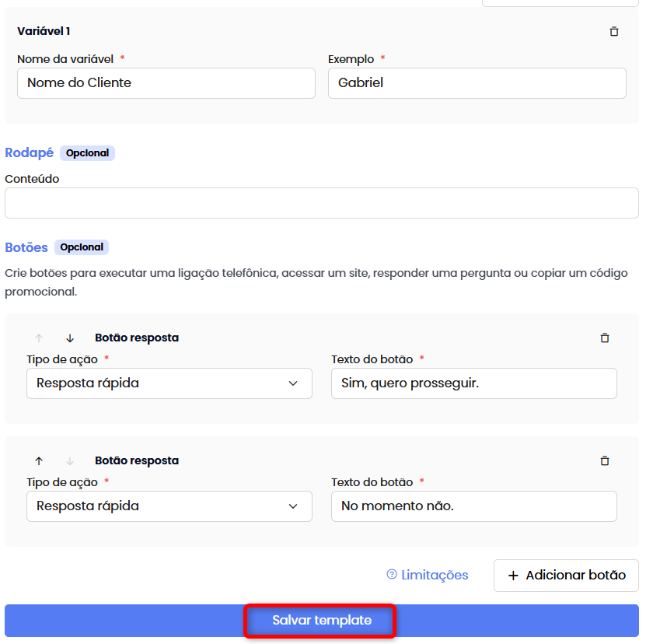Viewport: 646px width, 644px height.
Task: Open the second Resposta rápida dropdown
Action: tap(169, 506)
